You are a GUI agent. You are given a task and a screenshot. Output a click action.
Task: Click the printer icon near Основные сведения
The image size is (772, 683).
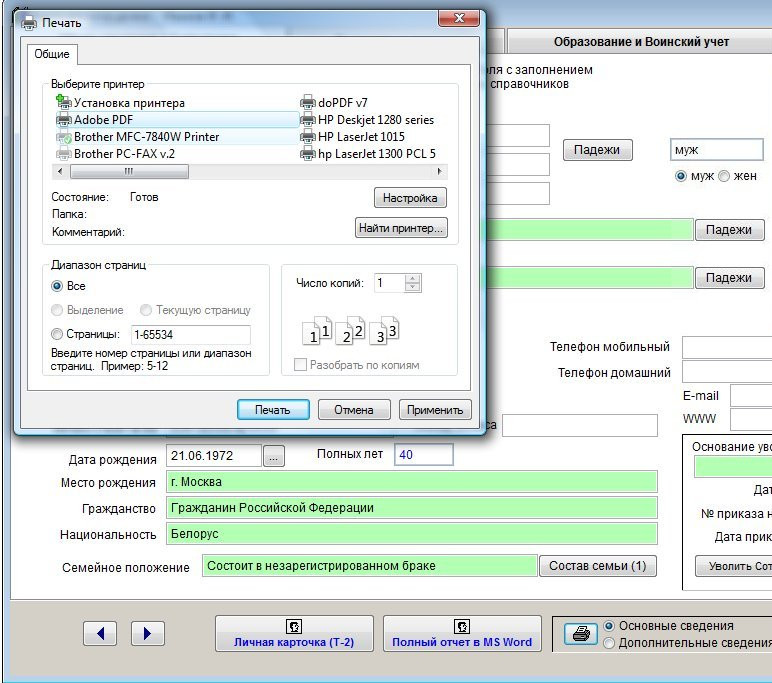coord(580,634)
